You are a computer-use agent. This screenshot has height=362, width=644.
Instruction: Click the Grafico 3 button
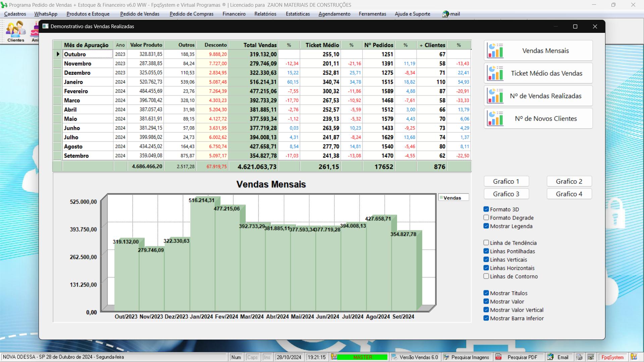click(x=506, y=194)
